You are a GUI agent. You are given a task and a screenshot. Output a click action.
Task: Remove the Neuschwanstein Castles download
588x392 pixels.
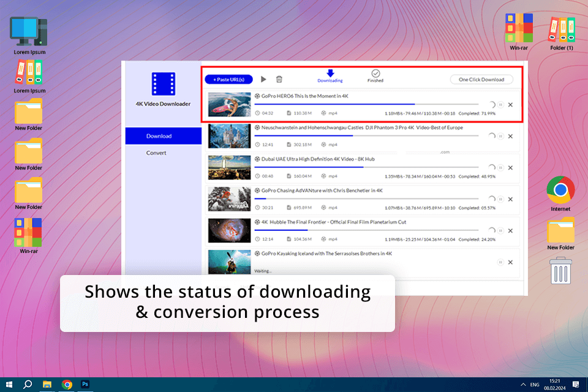pos(510,136)
